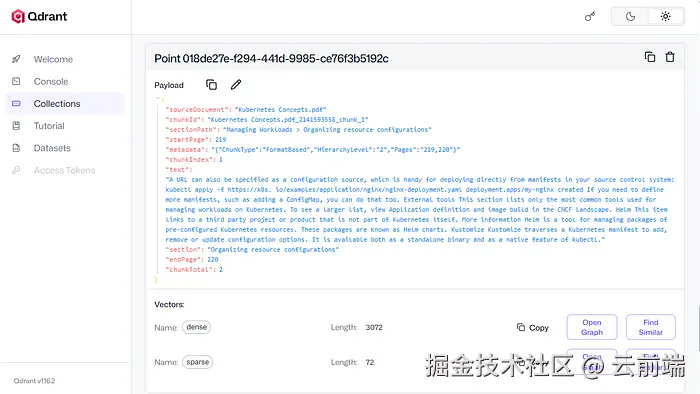The width and height of the screenshot is (700, 394).
Task: Click the sparse vector name chip
Action: (197, 362)
